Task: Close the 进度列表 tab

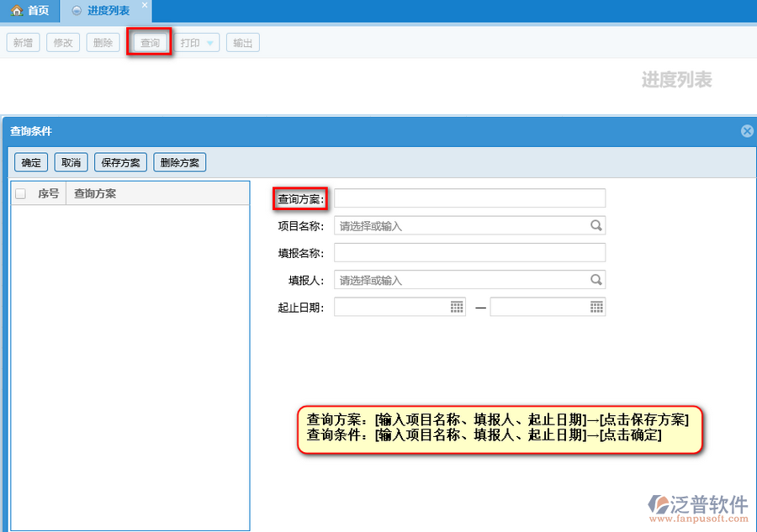Action: (x=145, y=5)
